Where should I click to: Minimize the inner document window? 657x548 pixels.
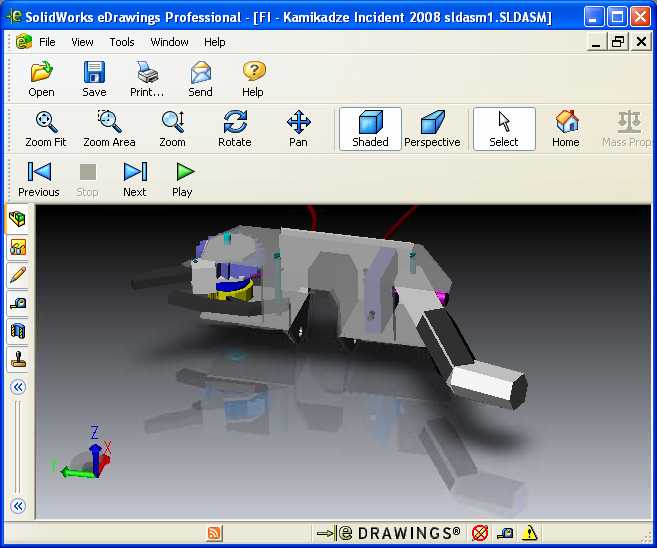(596, 42)
